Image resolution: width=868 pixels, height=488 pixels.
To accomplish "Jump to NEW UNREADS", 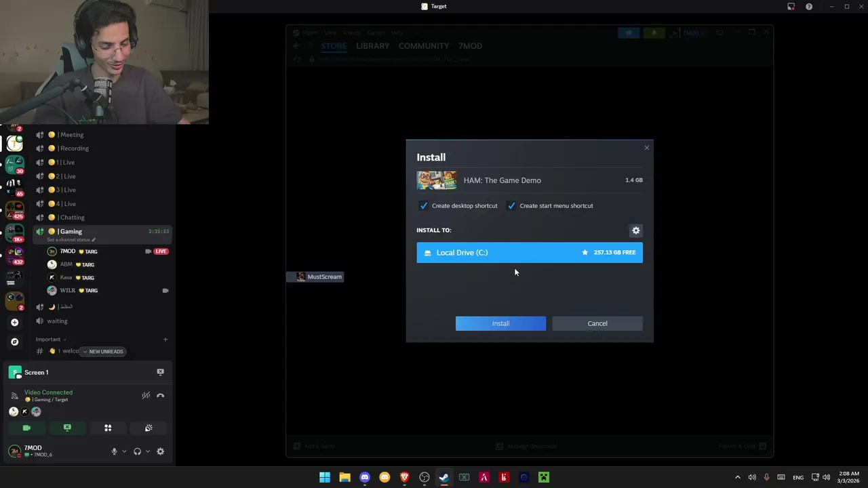I will click(x=103, y=352).
